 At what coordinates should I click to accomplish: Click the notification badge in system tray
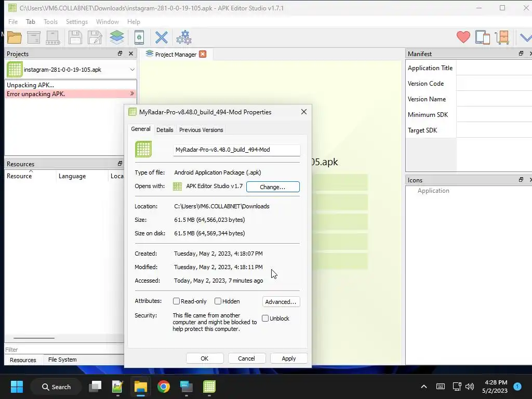pos(517,387)
